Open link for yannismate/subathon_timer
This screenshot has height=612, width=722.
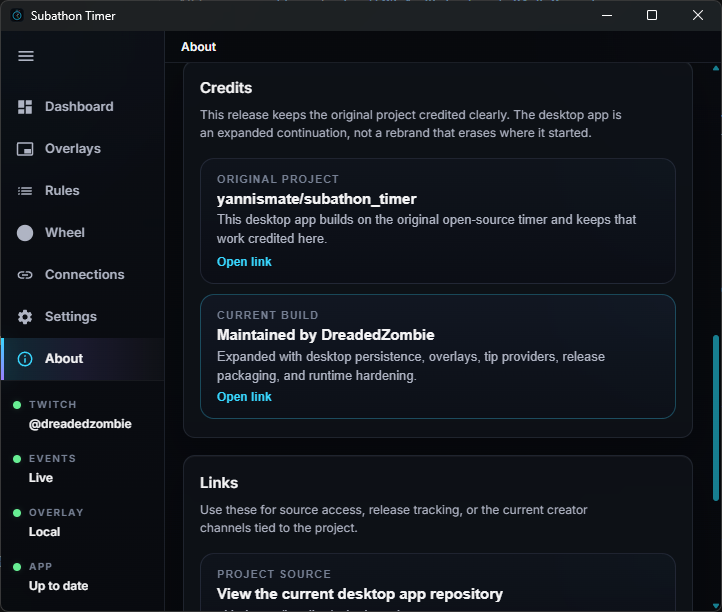coord(244,262)
